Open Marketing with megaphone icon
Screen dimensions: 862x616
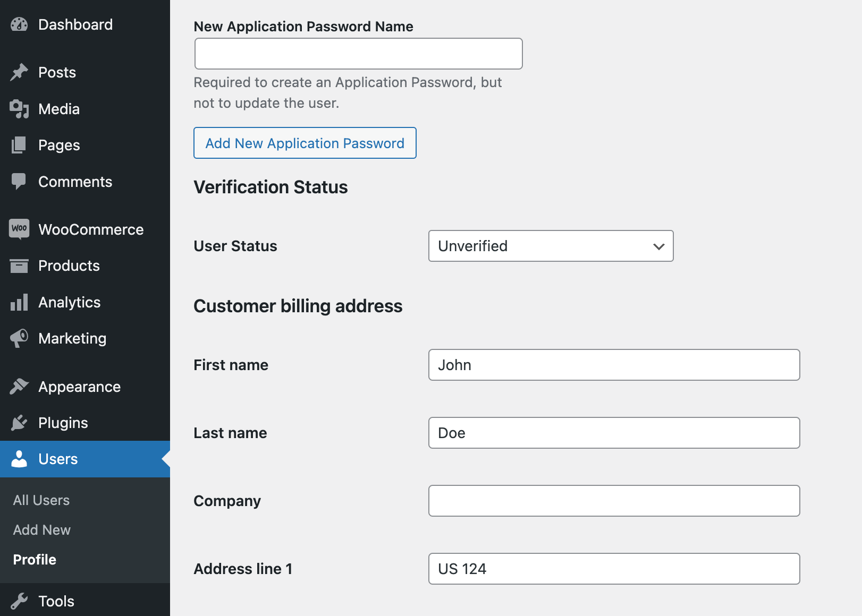(19, 338)
